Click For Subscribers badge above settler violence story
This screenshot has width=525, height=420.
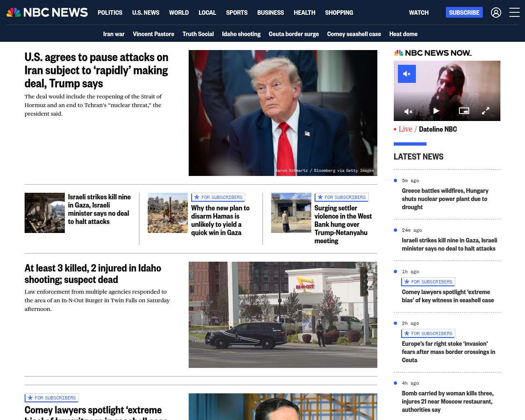click(x=342, y=197)
